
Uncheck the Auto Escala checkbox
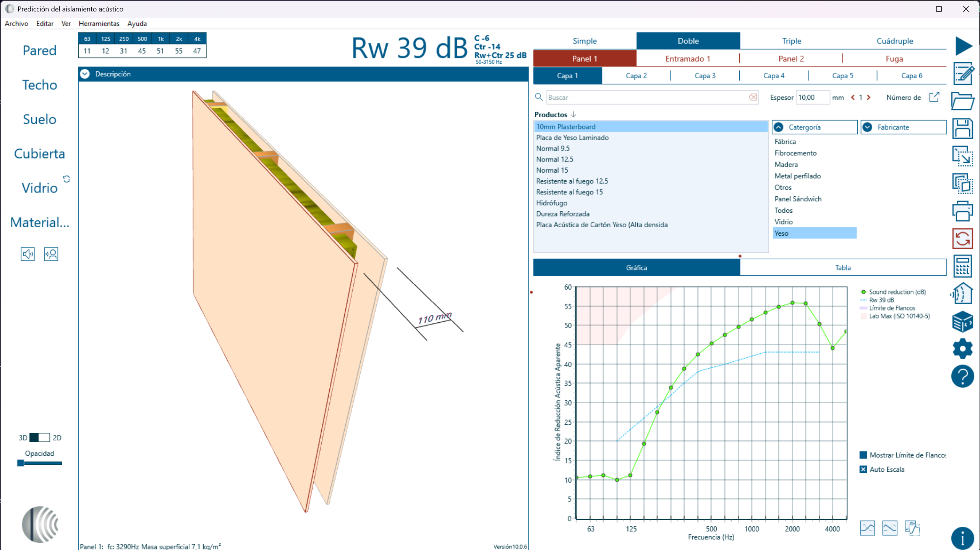[863, 469]
